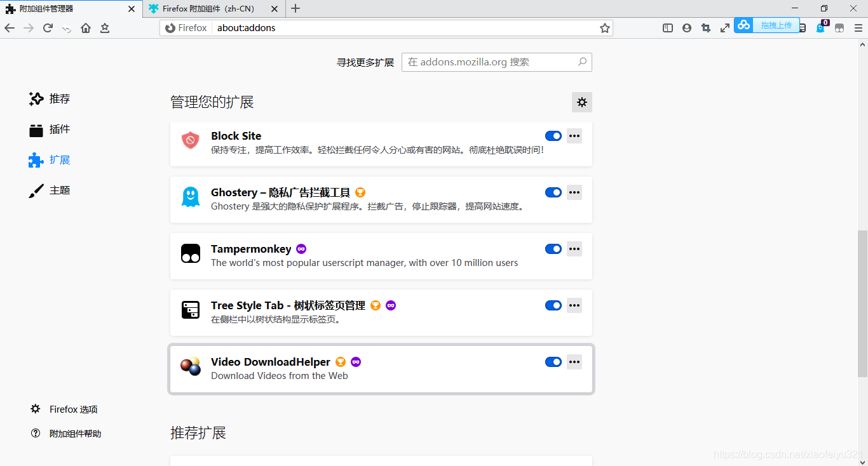The image size is (868, 466).
Task: Open Ghostery toolbar icon with 0 badge
Action: click(821, 27)
